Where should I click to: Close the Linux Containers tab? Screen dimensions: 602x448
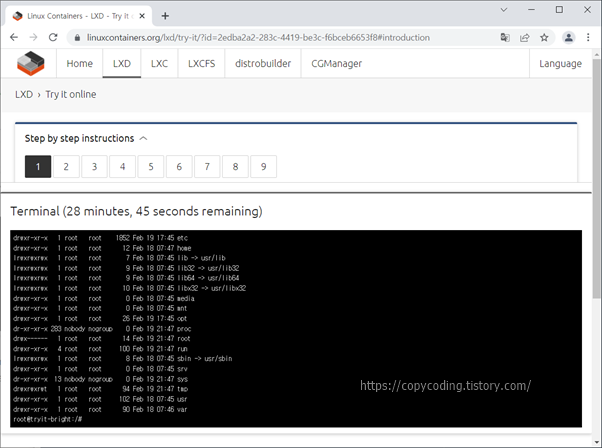click(142, 16)
